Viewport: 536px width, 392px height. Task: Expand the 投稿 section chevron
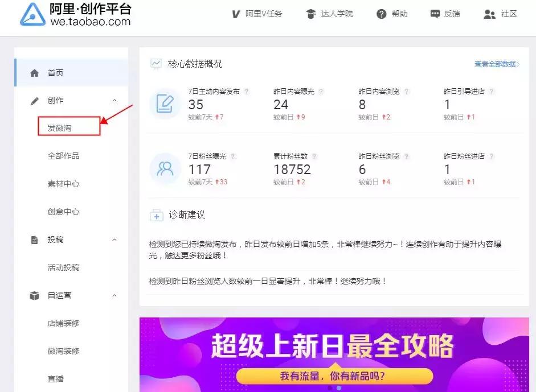click(114, 240)
